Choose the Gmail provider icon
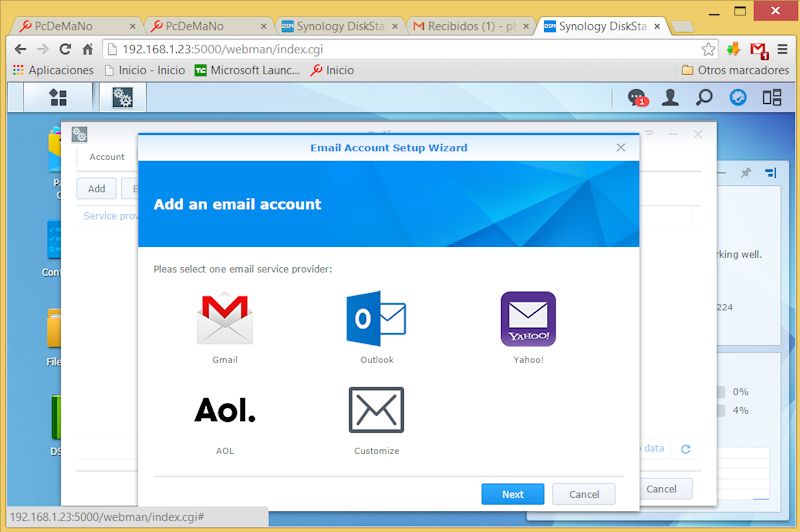 (x=225, y=318)
